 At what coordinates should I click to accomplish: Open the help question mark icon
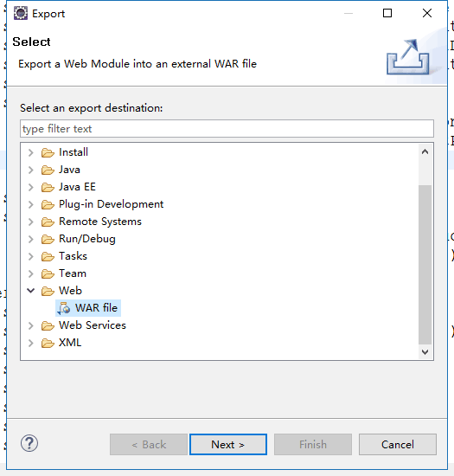(29, 443)
